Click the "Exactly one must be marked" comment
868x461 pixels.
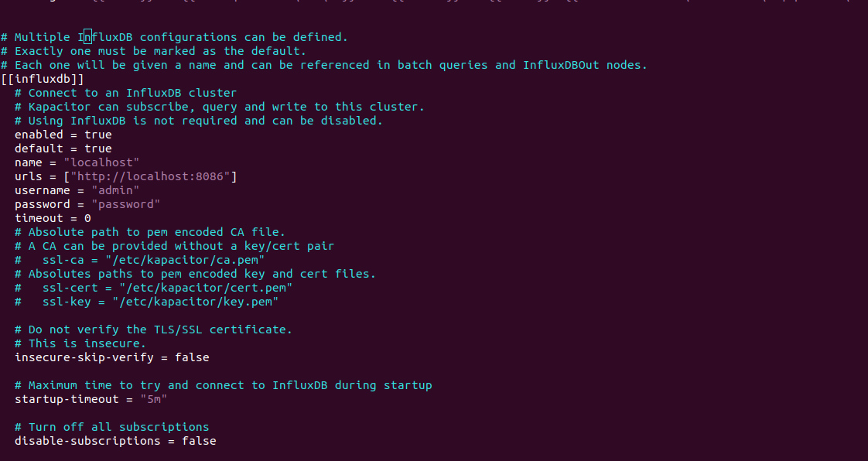coord(153,51)
